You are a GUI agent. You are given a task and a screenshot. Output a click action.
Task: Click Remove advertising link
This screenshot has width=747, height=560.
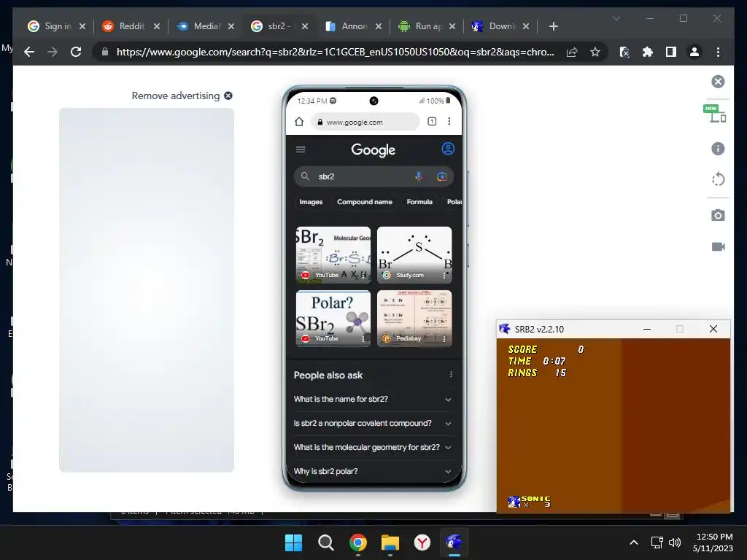(x=182, y=96)
